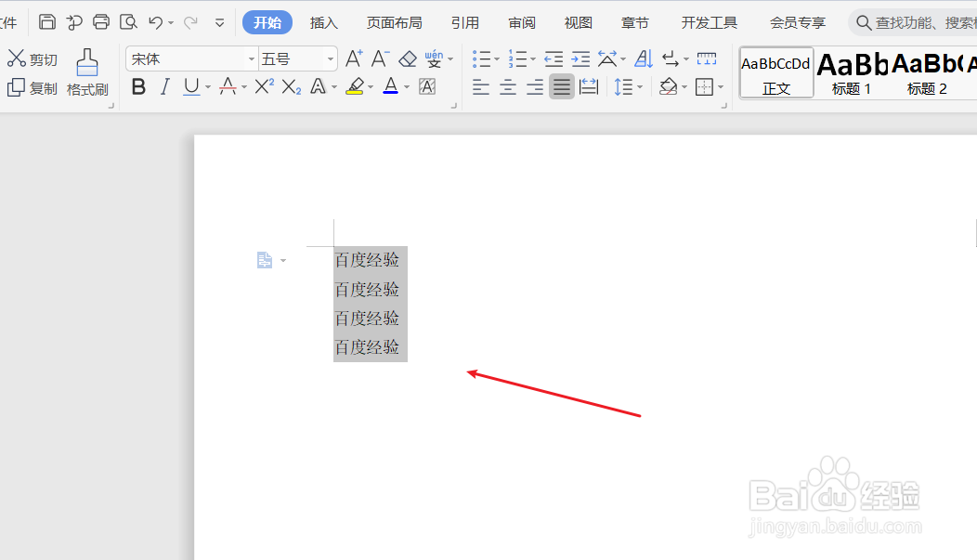Toggle show paragraph marks icon
Viewport: 977px width, 560px height.
coord(671,59)
